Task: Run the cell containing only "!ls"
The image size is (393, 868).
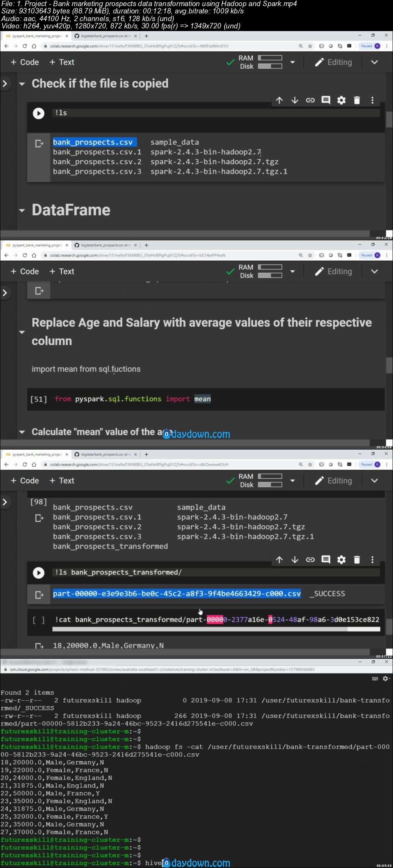Action: coord(38,113)
